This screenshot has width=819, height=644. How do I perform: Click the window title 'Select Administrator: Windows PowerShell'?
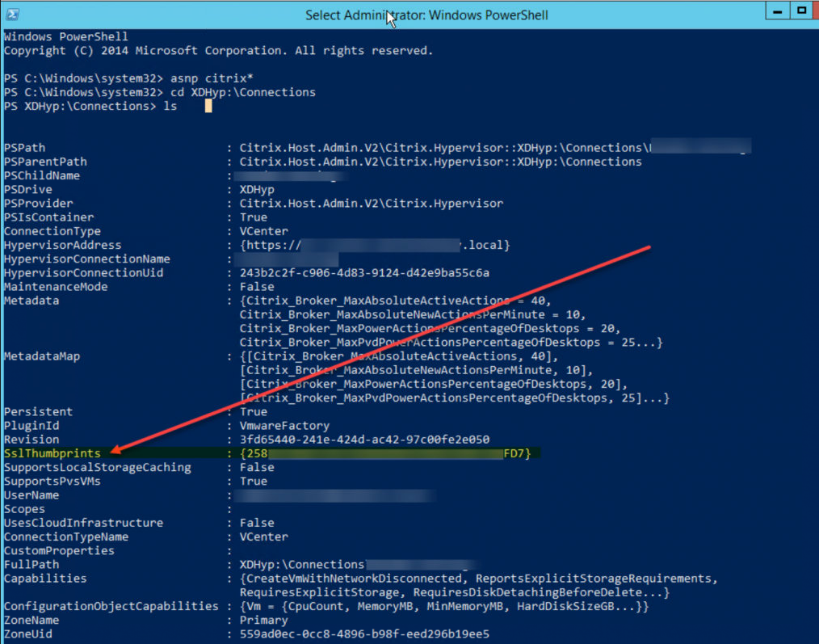pyautogui.click(x=426, y=15)
